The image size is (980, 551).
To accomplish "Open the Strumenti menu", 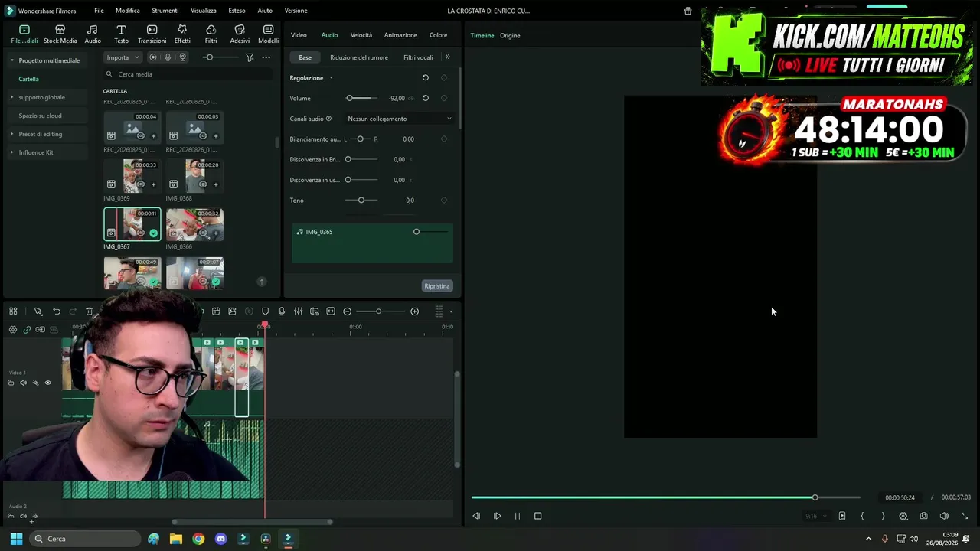I will point(165,11).
